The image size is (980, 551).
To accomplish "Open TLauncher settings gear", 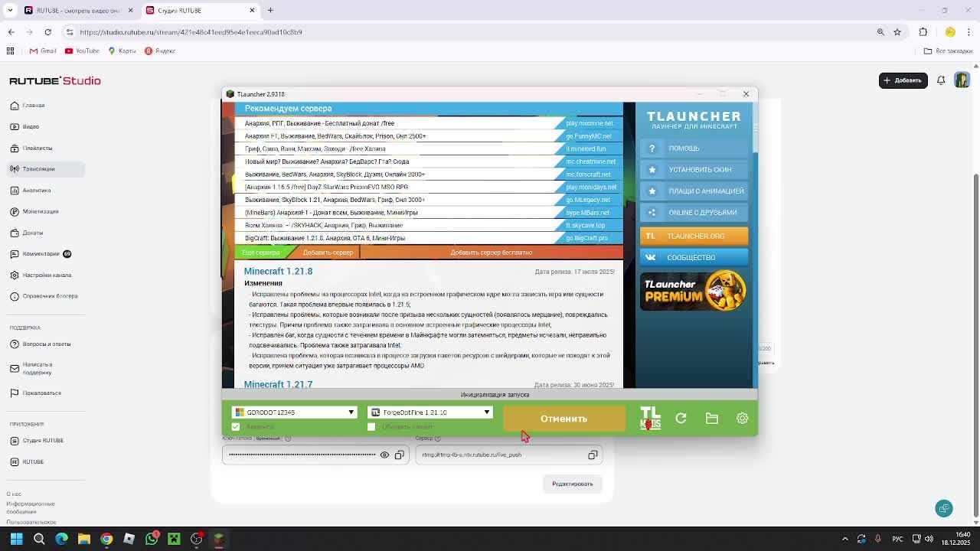I will (742, 418).
